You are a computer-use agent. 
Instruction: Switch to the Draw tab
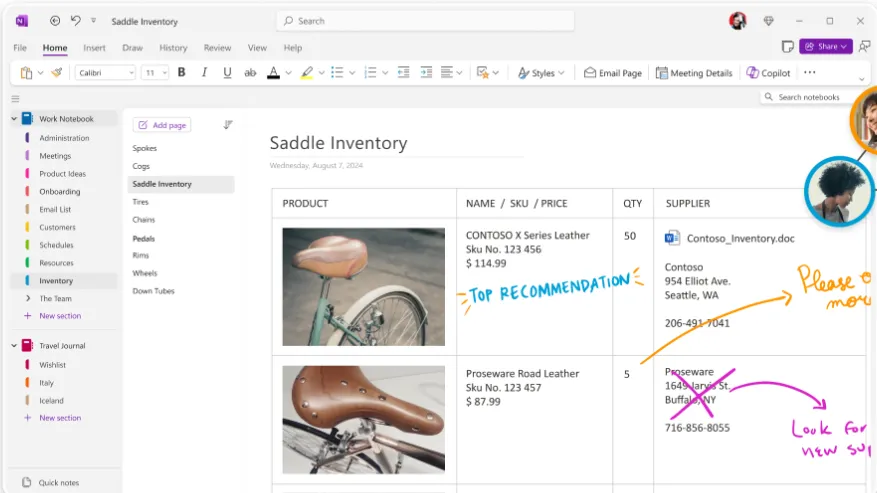133,48
